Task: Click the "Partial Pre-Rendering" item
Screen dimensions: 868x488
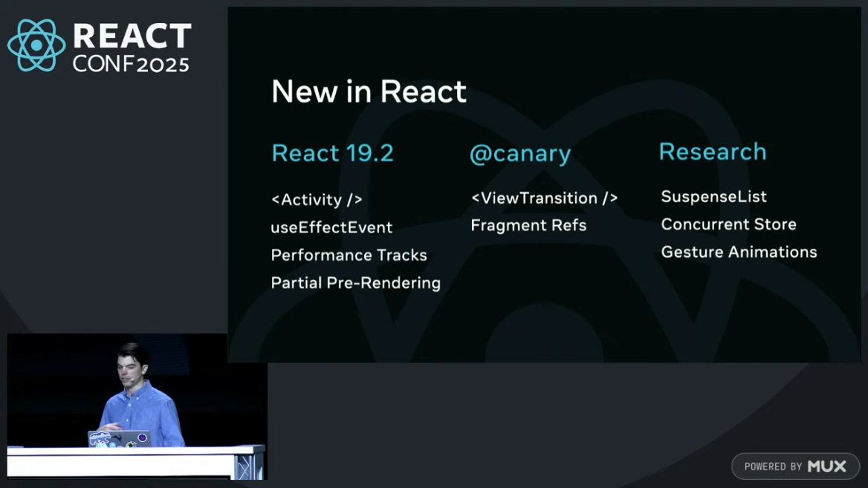Action: coord(355,283)
